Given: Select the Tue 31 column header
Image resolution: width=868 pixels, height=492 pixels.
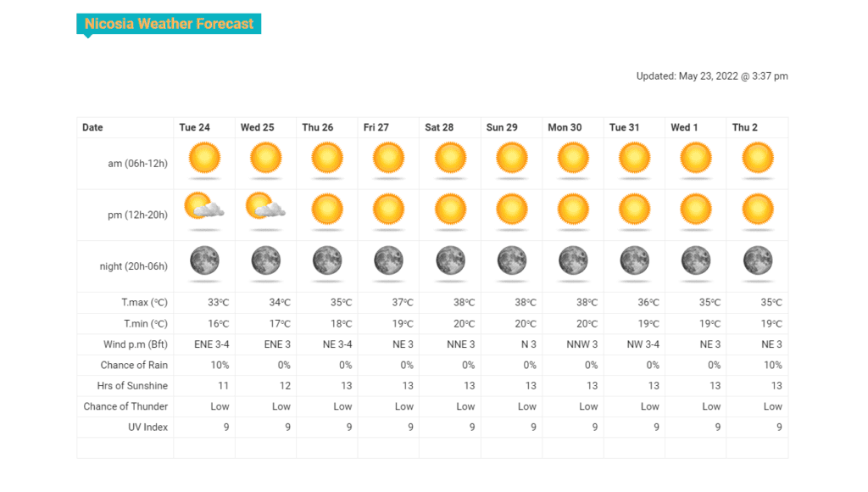Looking at the screenshot, I should click(624, 127).
